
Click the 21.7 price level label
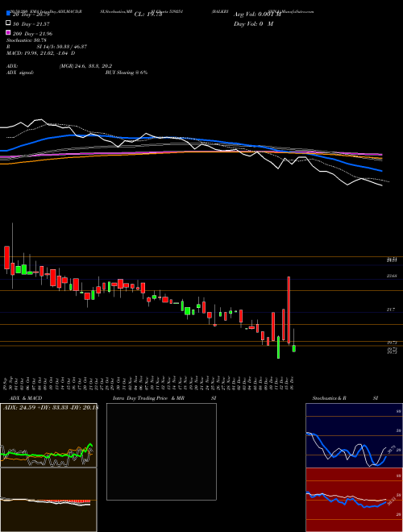(x=392, y=310)
